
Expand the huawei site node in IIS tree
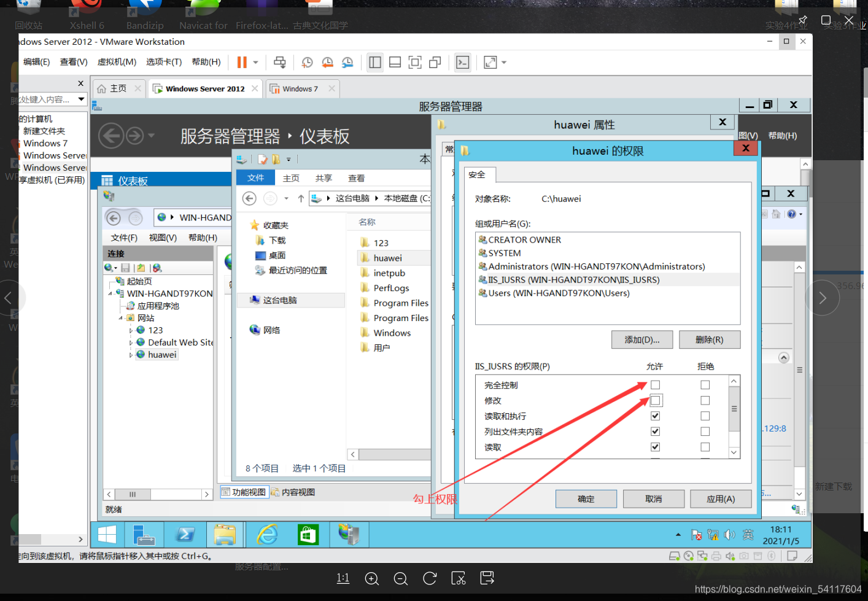point(131,355)
